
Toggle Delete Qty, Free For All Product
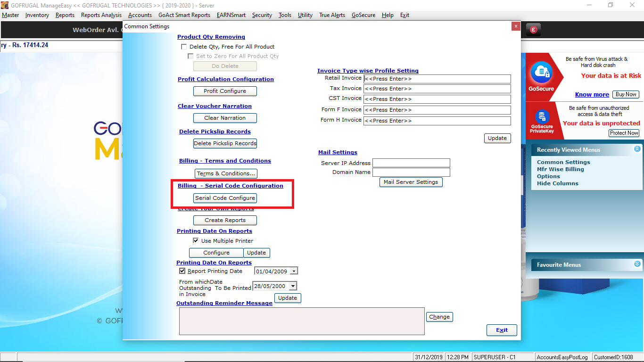coord(184,47)
